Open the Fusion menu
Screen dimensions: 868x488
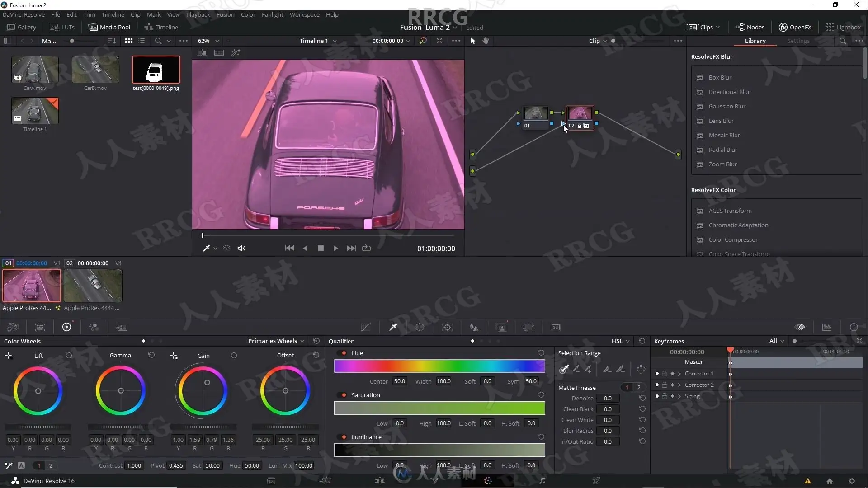pyautogui.click(x=225, y=14)
